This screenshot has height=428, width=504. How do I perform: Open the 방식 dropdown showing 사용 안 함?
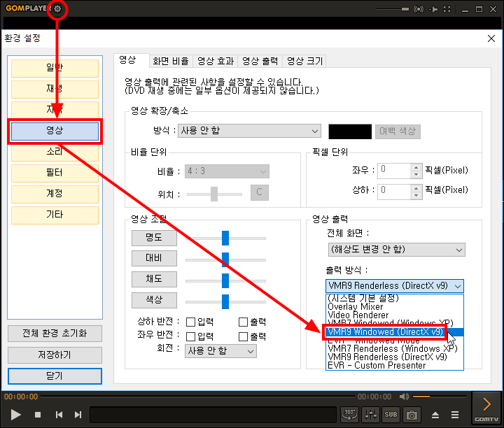[249, 131]
